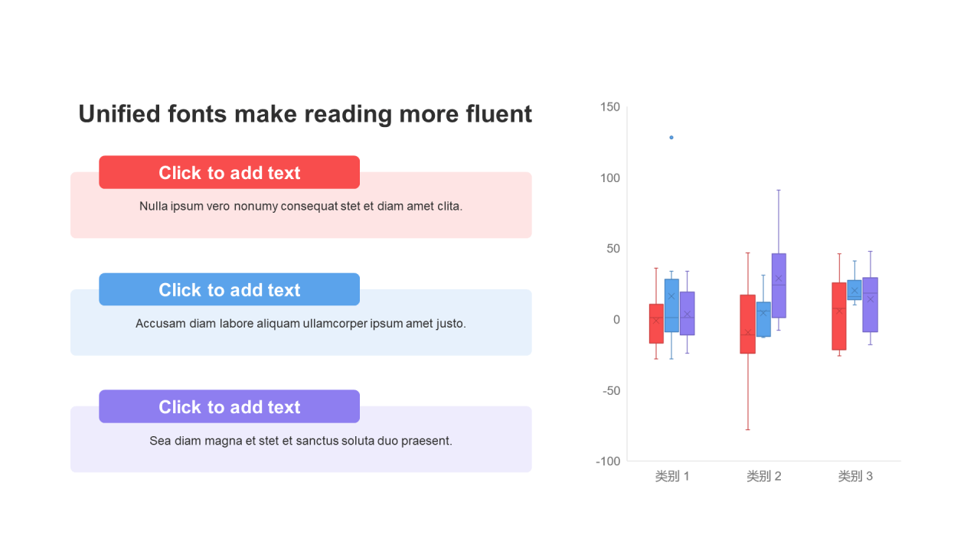This screenshot has width=980, height=551.
Task: Click the red "Click to add text" header
Action: click(229, 173)
